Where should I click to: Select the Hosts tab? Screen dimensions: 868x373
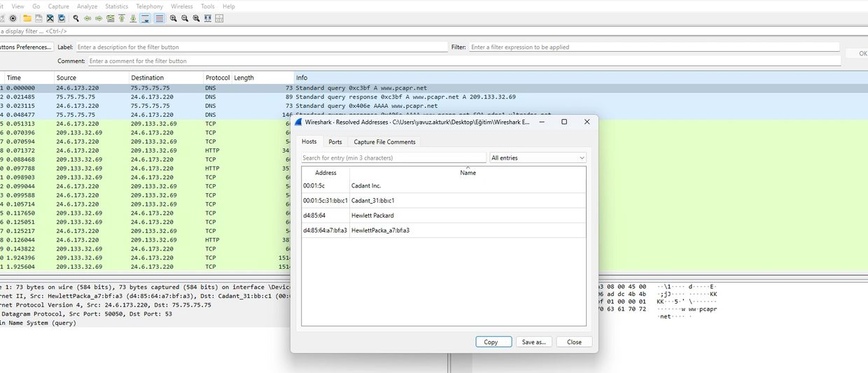[309, 142]
